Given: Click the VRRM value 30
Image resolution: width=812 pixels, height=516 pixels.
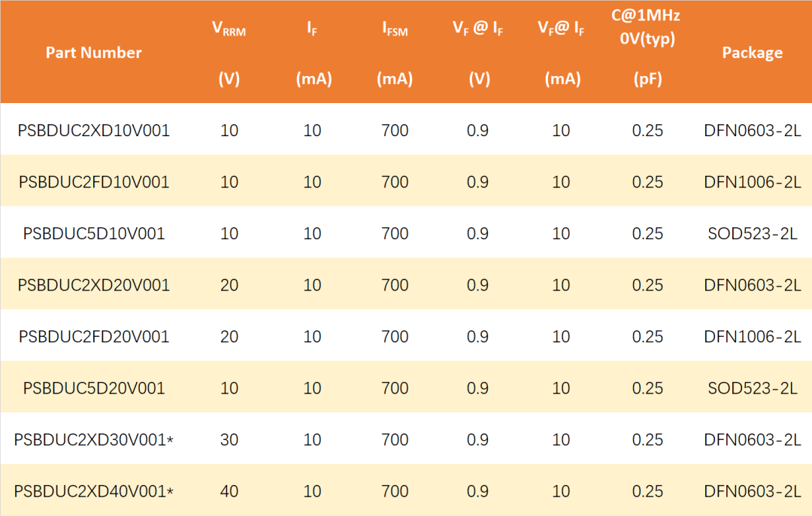Looking at the screenshot, I should point(229,439).
